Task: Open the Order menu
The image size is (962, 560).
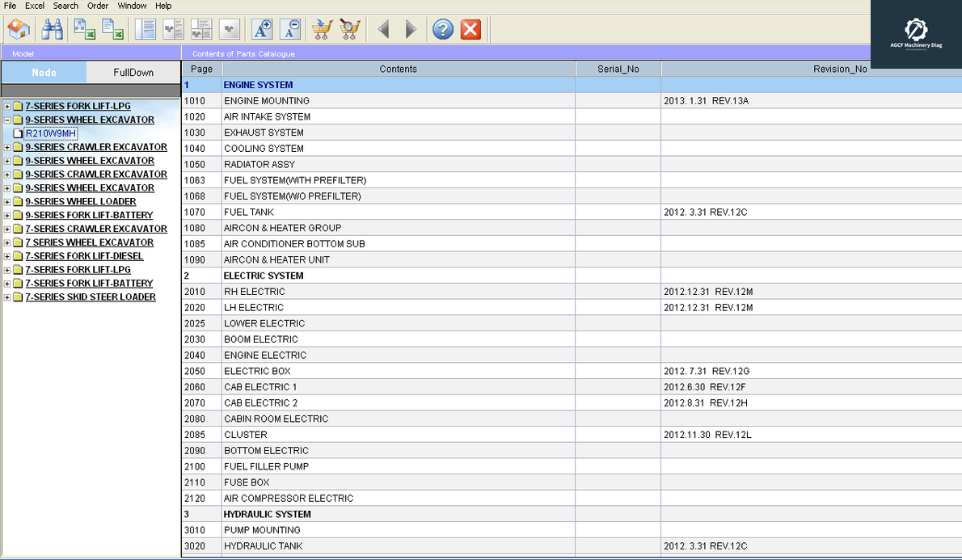Action: (97, 6)
